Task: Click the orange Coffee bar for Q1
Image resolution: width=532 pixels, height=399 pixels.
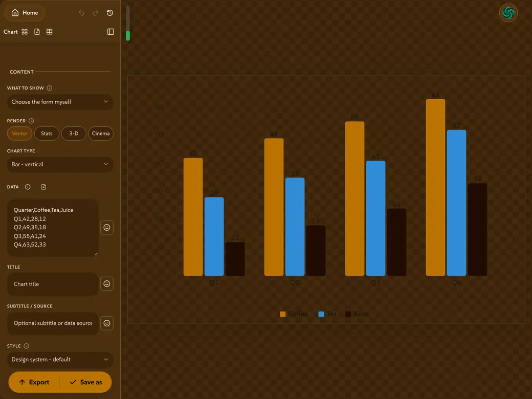Action: point(193,217)
